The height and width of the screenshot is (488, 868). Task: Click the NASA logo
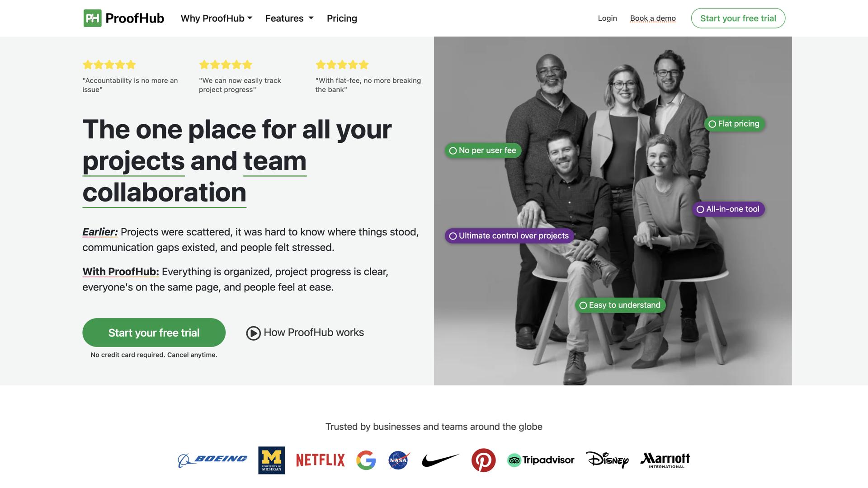pyautogui.click(x=397, y=460)
